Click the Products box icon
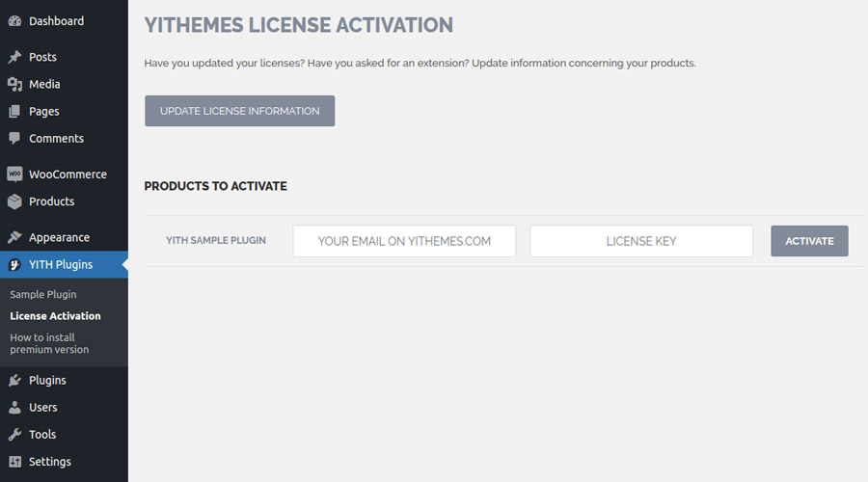The width and height of the screenshot is (868, 482). 14,201
